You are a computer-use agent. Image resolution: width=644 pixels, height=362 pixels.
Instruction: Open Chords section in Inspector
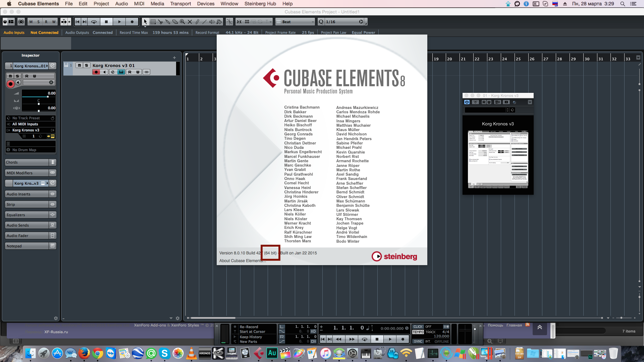[27, 162]
